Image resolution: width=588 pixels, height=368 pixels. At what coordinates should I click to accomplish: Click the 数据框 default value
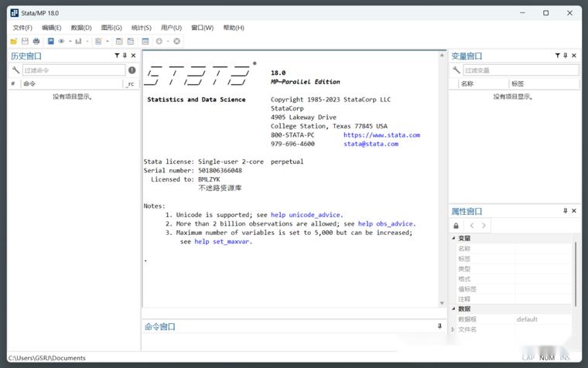[527, 319]
